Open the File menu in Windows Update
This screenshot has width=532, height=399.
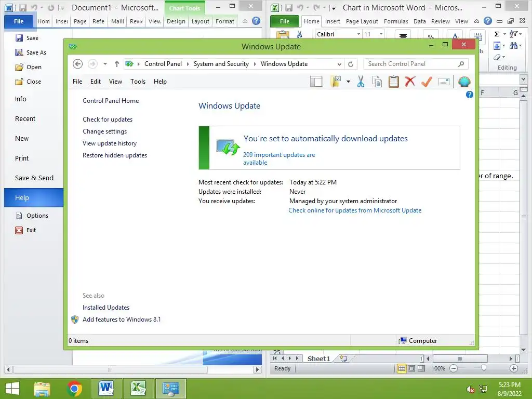(77, 82)
